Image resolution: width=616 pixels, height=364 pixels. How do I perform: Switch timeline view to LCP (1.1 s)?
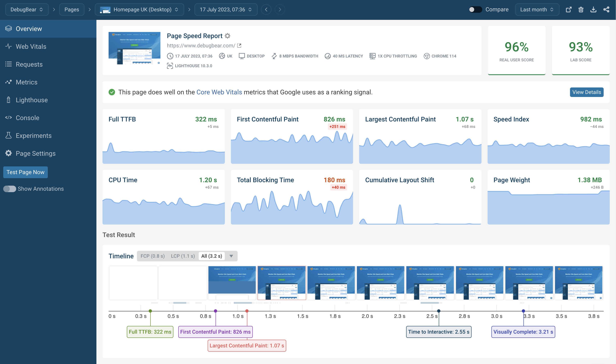[x=183, y=256]
